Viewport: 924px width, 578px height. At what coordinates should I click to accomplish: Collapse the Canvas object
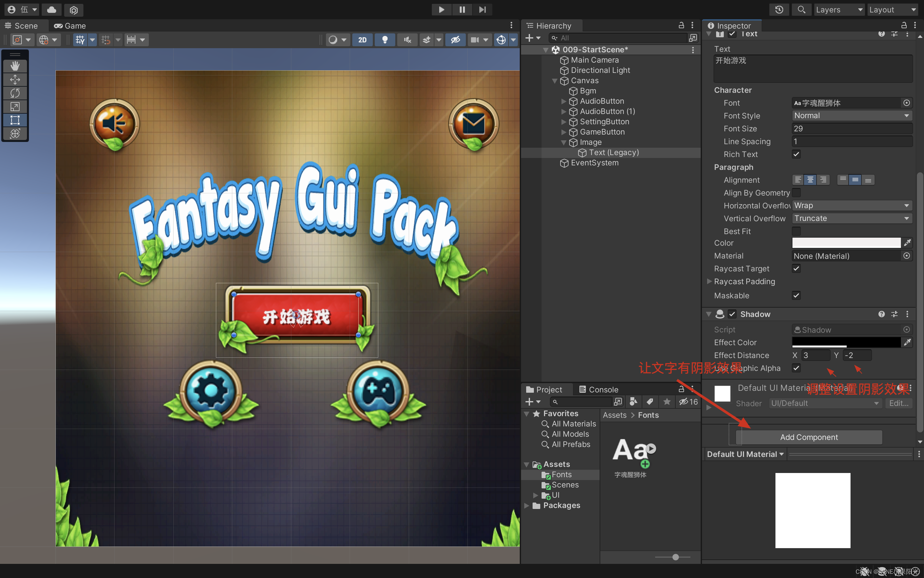click(555, 81)
